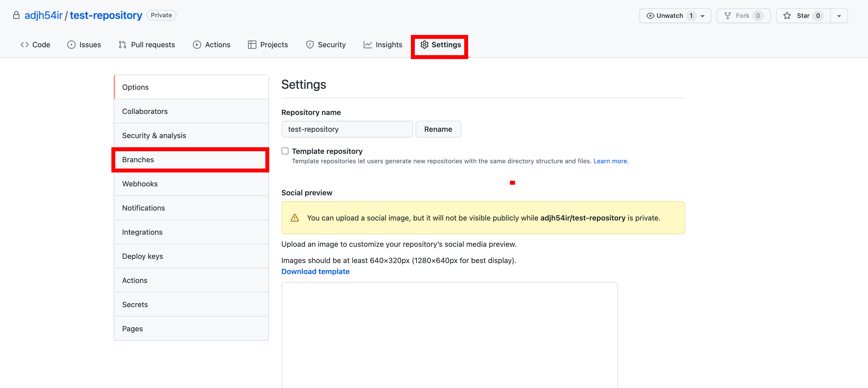Image resolution: width=868 pixels, height=388 pixels.
Task: Enable the Template repository checkbox
Action: tap(285, 151)
